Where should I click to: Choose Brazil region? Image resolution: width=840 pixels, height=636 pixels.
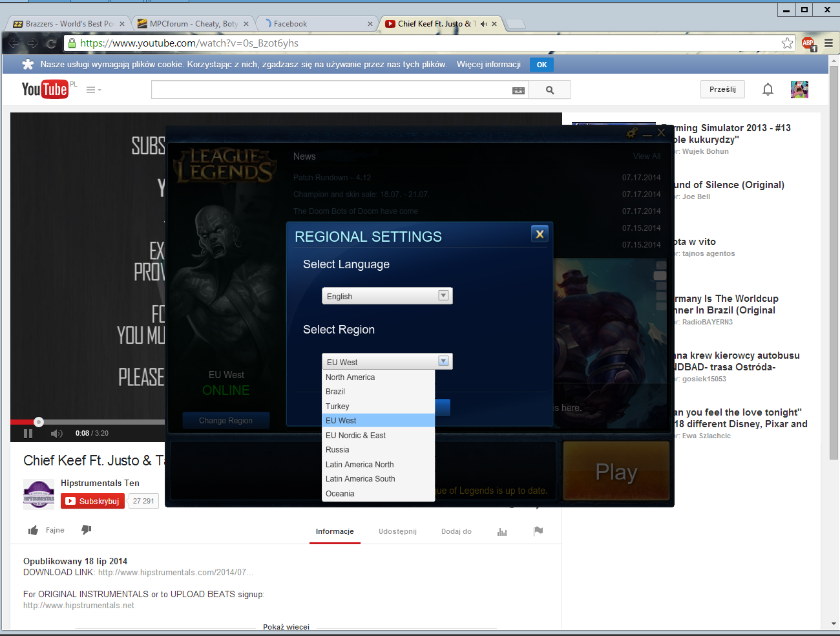(x=379, y=392)
